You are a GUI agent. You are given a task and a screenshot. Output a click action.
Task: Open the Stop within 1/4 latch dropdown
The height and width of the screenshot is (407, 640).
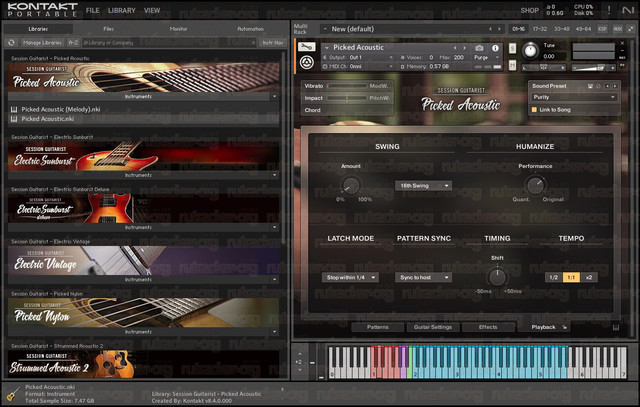(x=350, y=278)
